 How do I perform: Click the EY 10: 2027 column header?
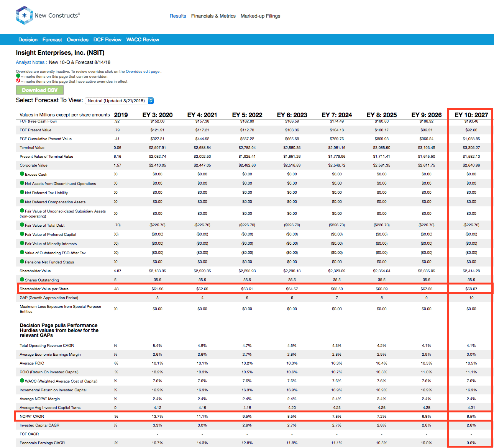pos(471,115)
